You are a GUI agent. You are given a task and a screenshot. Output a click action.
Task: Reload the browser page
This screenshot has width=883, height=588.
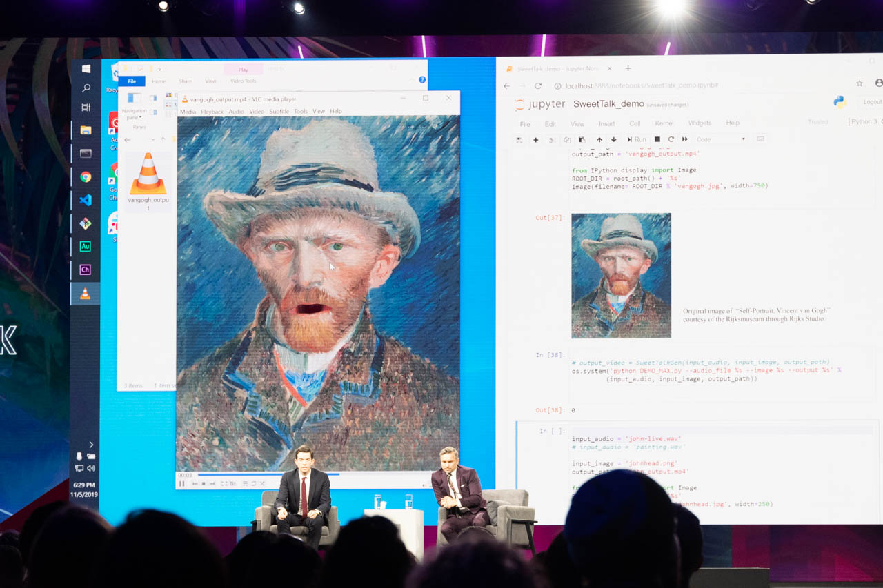coord(538,86)
